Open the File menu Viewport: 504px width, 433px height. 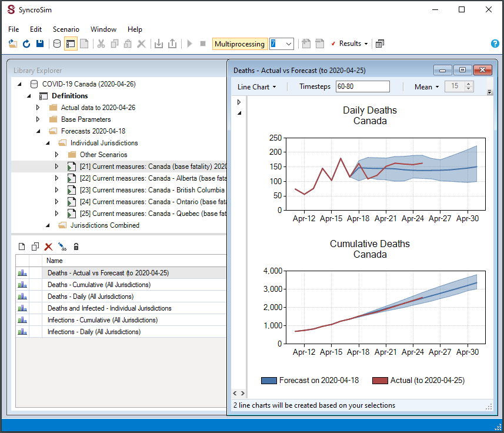(14, 29)
